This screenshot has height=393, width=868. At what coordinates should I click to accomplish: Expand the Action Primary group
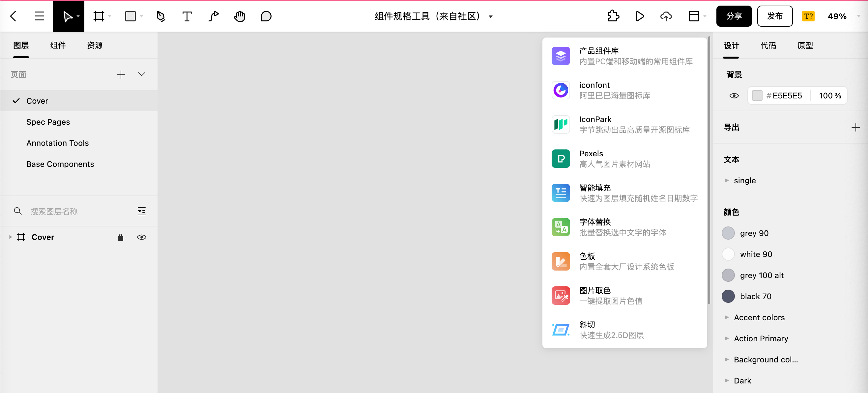(727, 338)
